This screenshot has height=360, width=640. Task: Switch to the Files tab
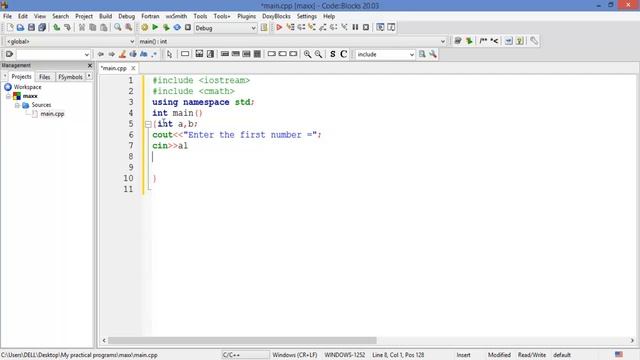click(x=44, y=77)
